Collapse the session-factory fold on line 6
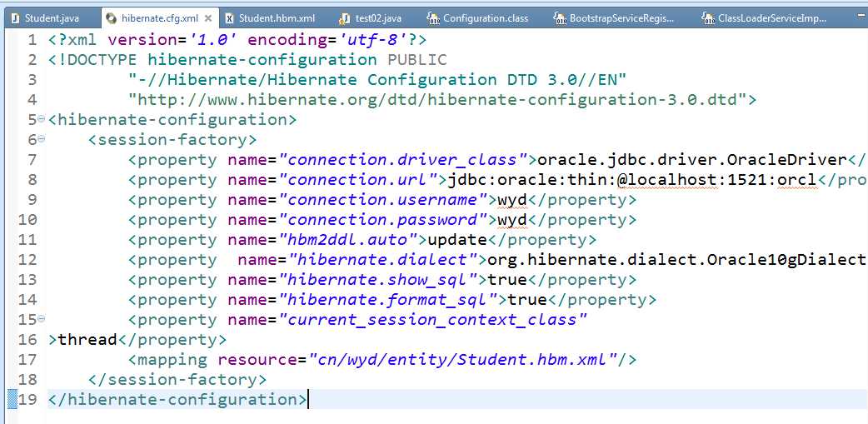The width and height of the screenshot is (868, 424). tap(42, 139)
